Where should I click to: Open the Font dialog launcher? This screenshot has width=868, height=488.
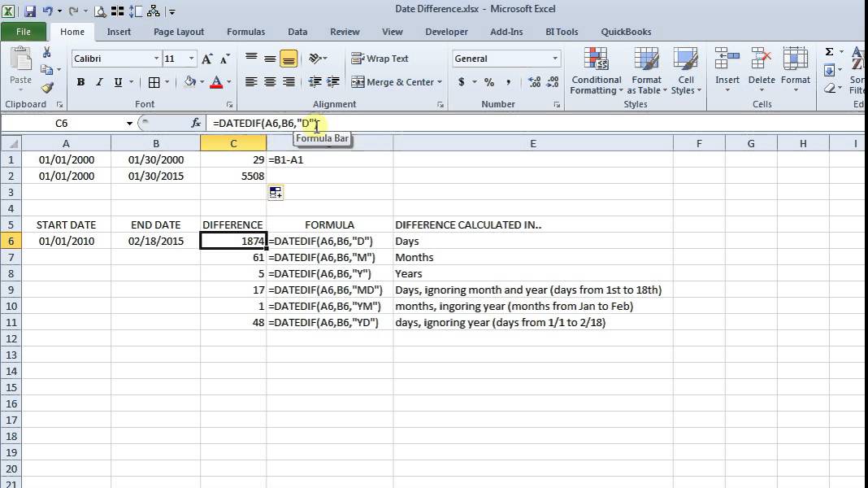pos(229,104)
